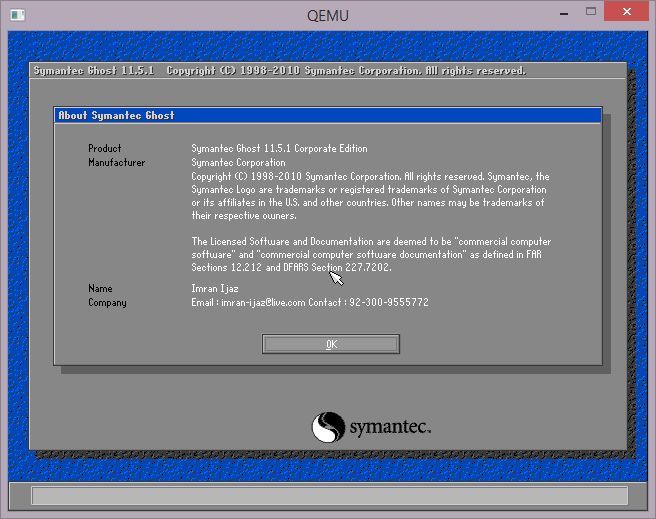This screenshot has height=519, width=656.
Task: Click the OK button in the About dialog
Action: coord(331,344)
